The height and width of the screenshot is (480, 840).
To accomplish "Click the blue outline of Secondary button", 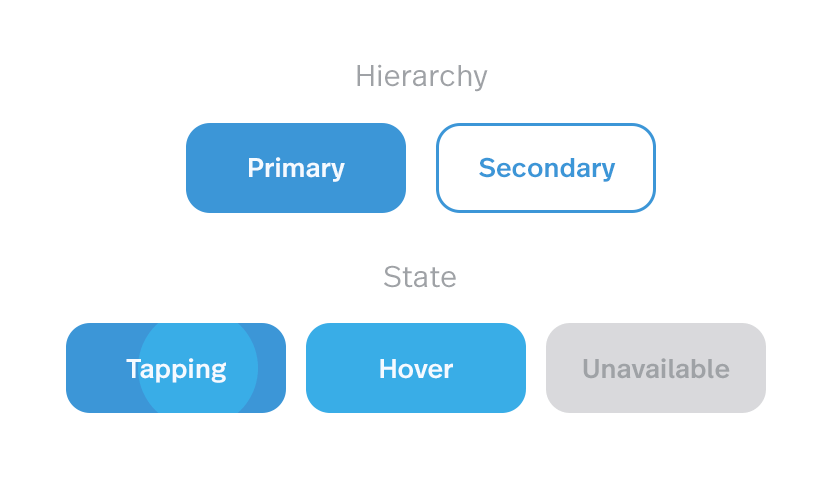I will click(x=546, y=125).
